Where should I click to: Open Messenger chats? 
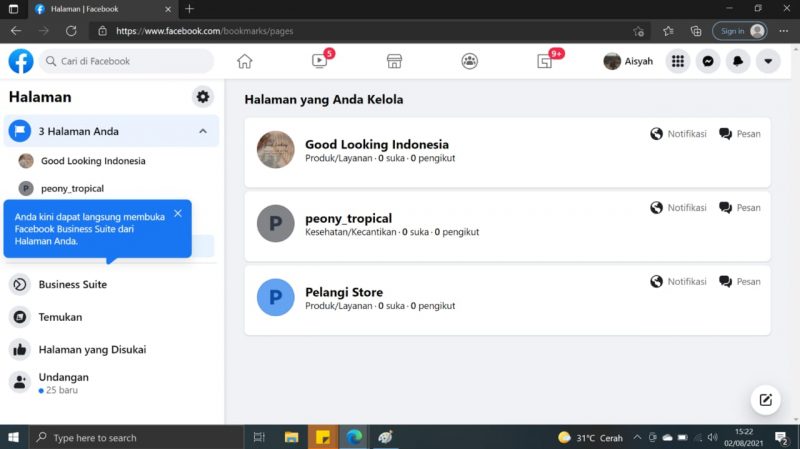pos(708,61)
